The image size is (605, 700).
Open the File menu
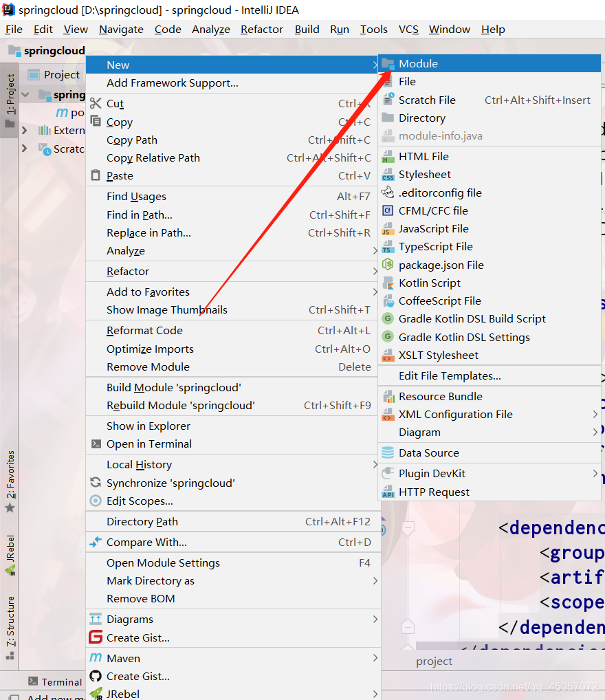point(14,30)
